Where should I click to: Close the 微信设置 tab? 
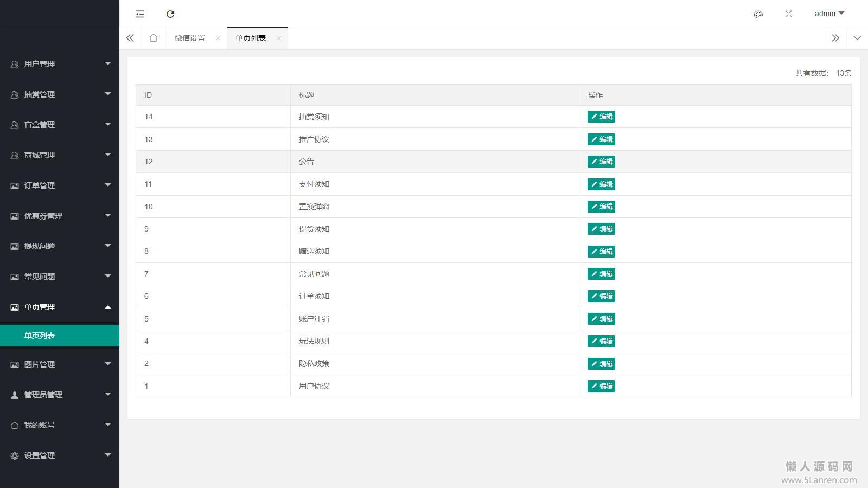(218, 38)
